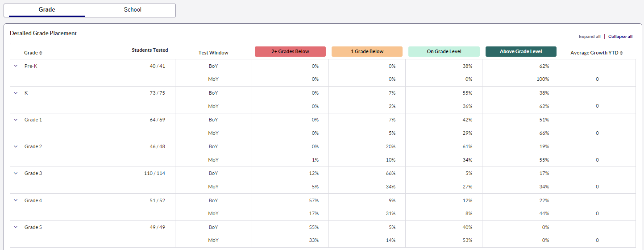
Task: Select the Grade tab
Action: click(47, 10)
